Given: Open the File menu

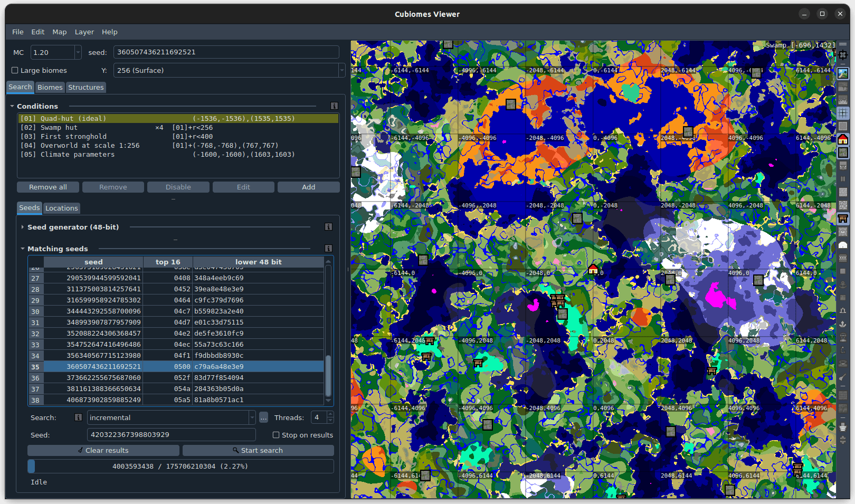Looking at the screenshot, I should click(18, 32).
